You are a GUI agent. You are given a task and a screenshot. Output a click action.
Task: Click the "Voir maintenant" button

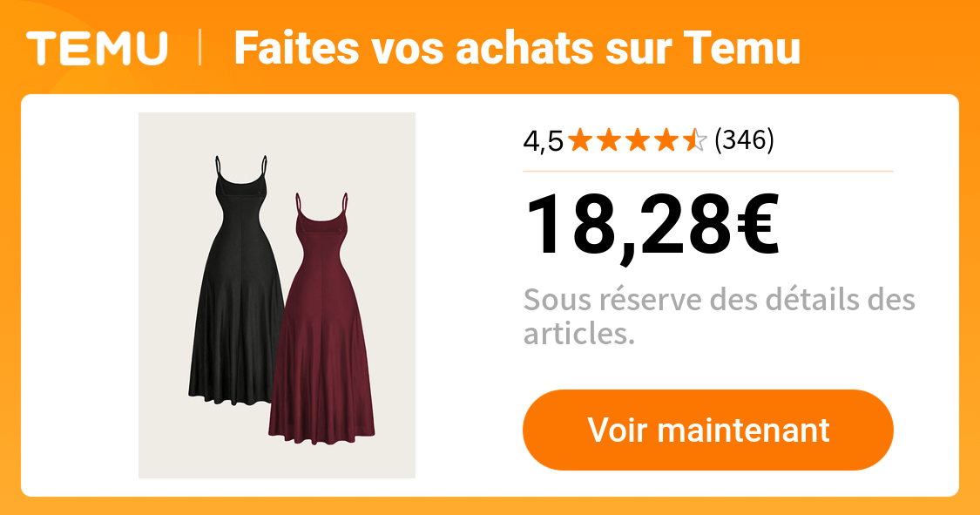pos(708,430)
